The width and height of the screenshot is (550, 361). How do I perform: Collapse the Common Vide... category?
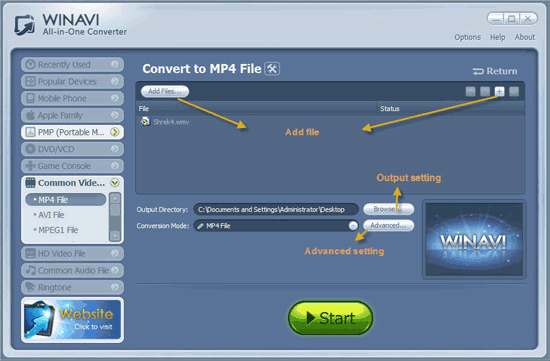tap(72, 183)
